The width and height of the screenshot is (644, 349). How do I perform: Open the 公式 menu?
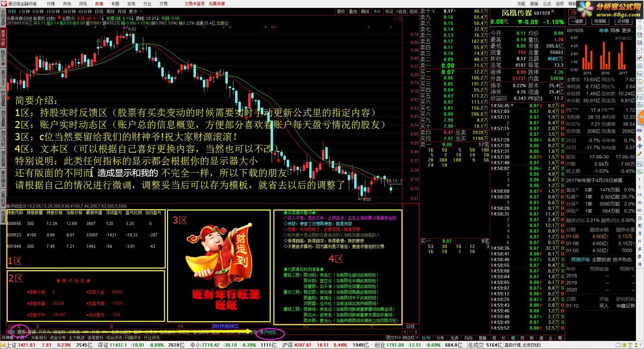pyautogui.click(x=547, y=4)
